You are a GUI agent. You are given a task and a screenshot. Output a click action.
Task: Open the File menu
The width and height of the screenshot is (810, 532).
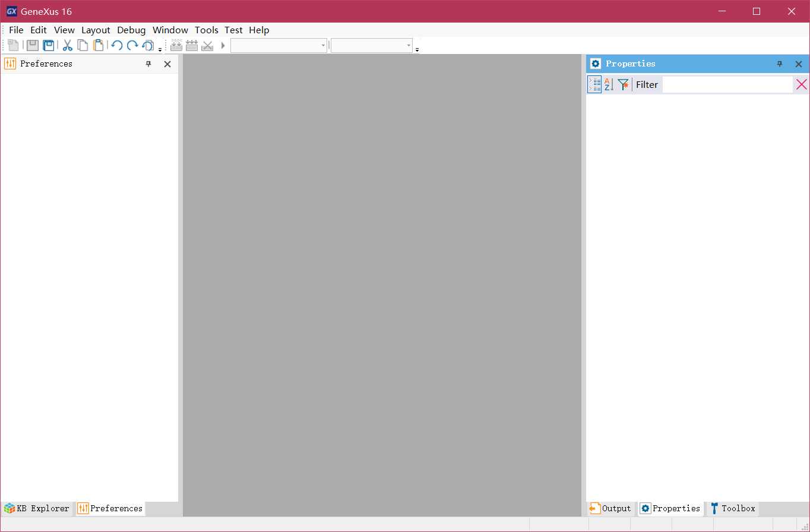(16, 30)
